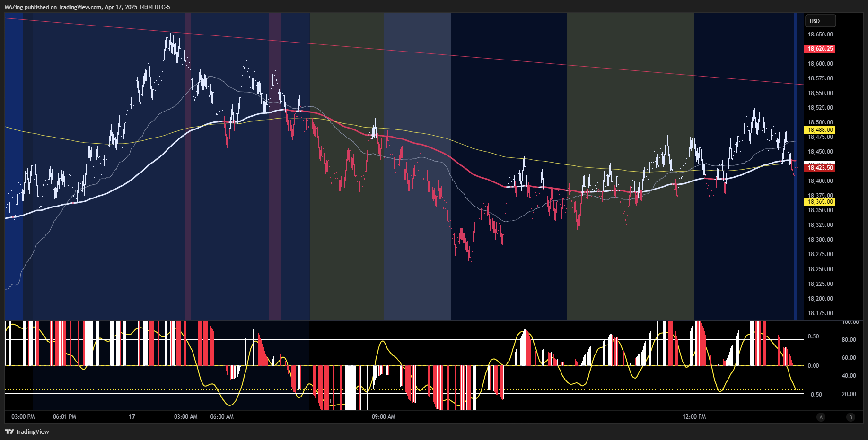
Task: Toggle the 'B' scale button
Action: (850, 417)
